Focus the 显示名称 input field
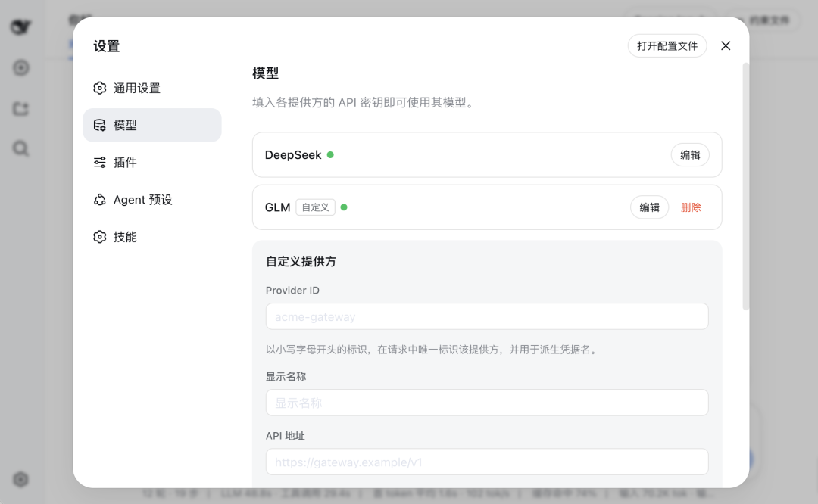The height and width of the screenshot is (504, 818). click(x=487, y=403)
